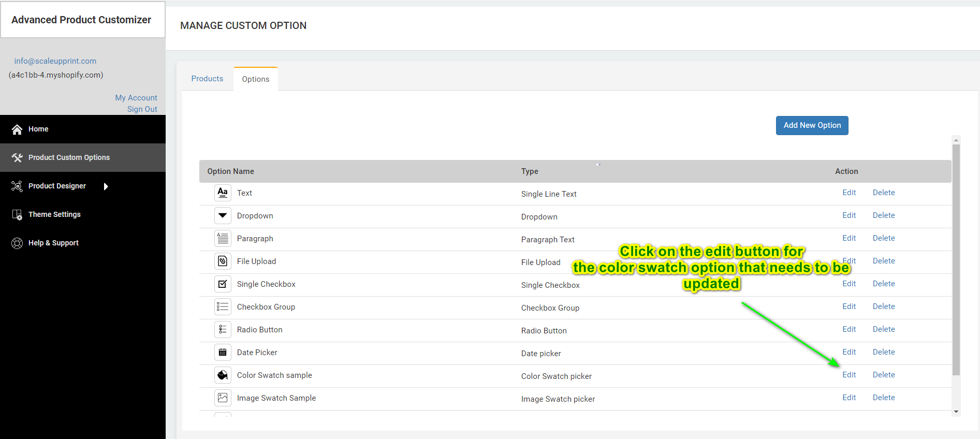Viewport: 980px width, 439px height.
Task: Edit the Radio Button option
Action: click(x=849, y=329)
